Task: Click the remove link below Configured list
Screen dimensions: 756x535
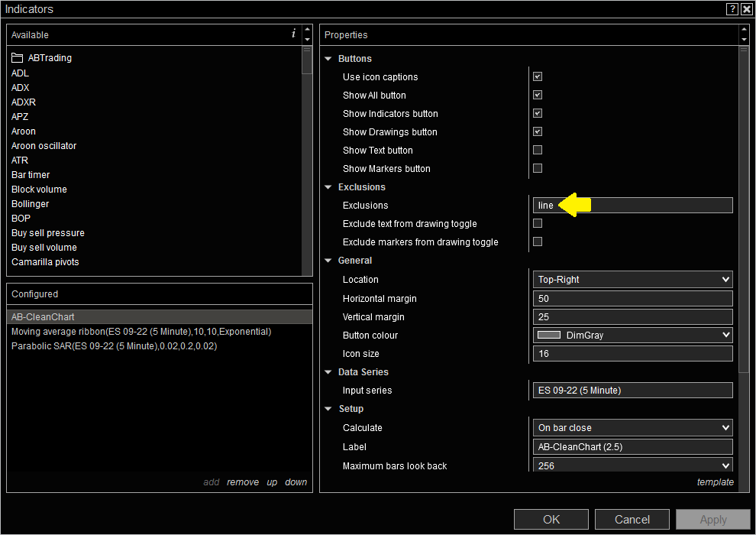Action: coord(243,481)
